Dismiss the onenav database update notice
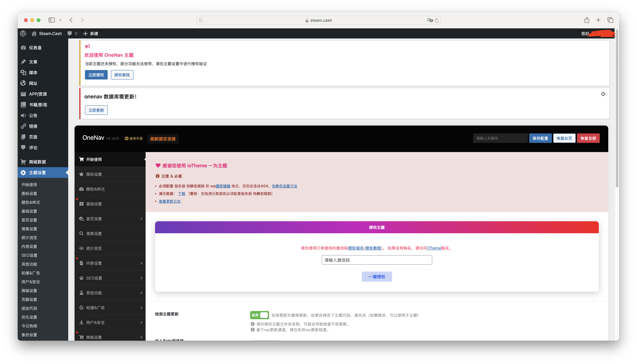This screenshot has height=364, width=637. [x=603, y=94]
